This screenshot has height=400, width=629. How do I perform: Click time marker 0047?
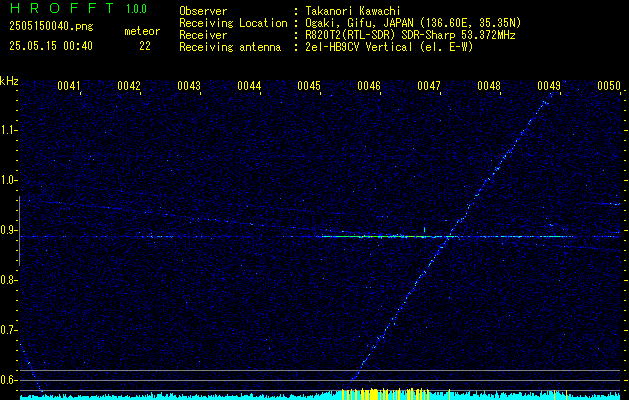429,86
